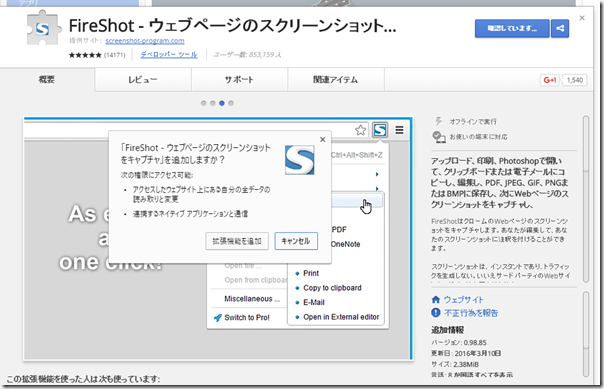Screen dimensions: 604x389
Task: Switch to the レビュー tab
Action: click(143, 80)
